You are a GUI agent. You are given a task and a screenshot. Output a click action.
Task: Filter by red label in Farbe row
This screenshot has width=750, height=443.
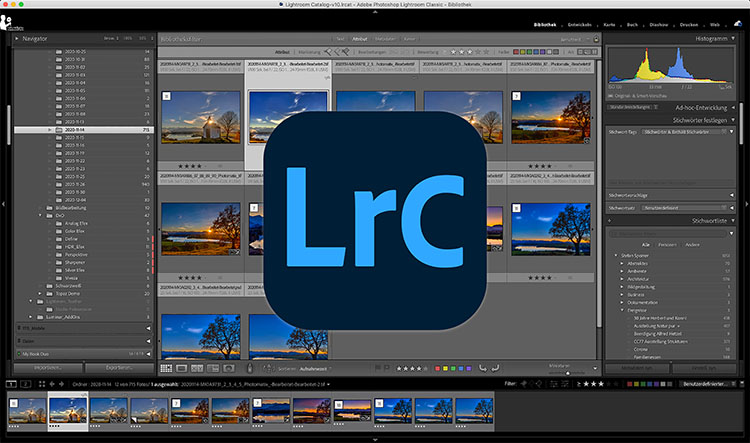[x=516, y=52]
